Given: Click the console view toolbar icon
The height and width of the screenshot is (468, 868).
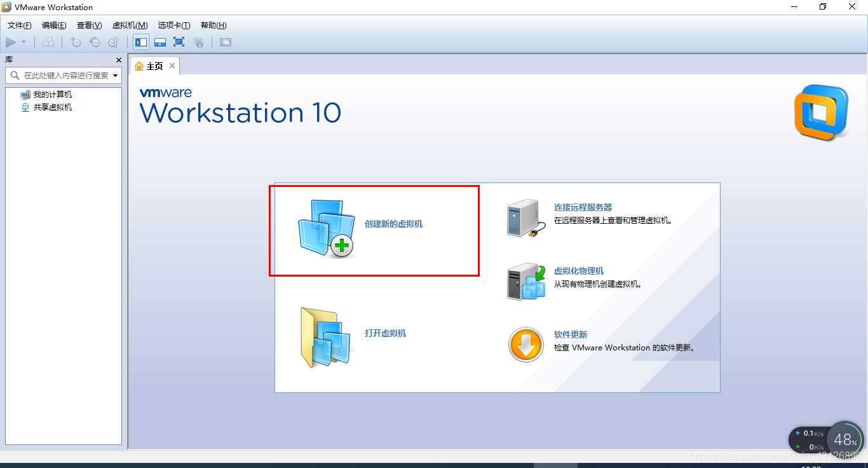Looking at the screenshot, I should pos(226,42).
